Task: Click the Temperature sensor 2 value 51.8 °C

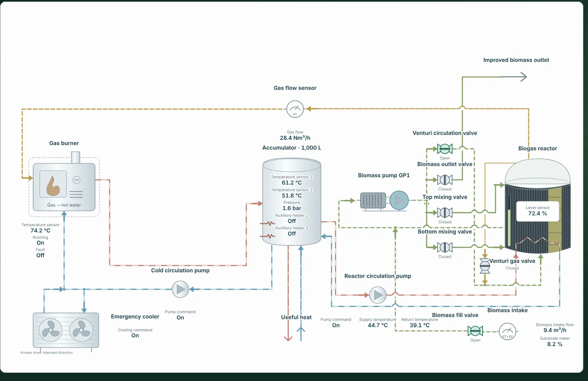Action: (x=292, y=196)
